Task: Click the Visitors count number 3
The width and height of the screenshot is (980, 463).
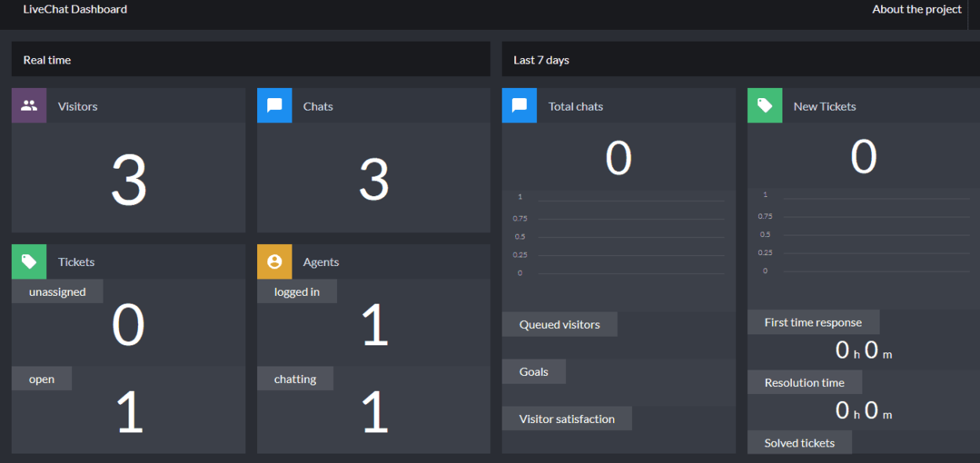Action: tap(129, 180)
